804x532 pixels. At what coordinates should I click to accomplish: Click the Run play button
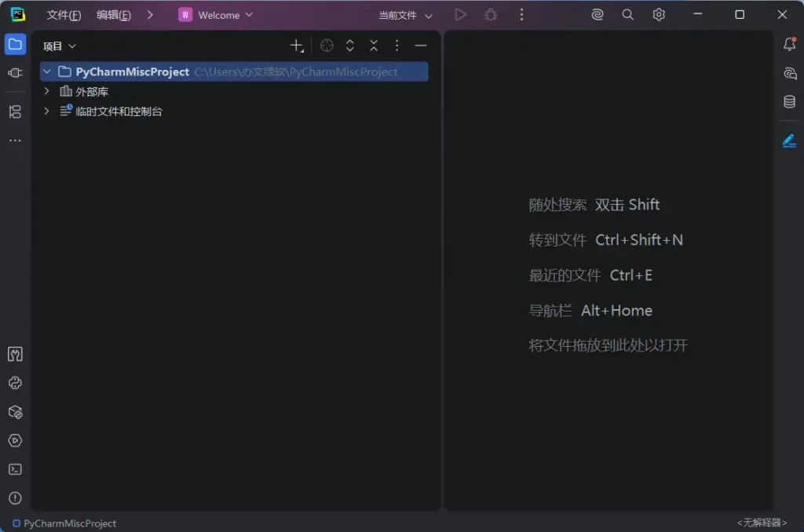coord(460,15)
